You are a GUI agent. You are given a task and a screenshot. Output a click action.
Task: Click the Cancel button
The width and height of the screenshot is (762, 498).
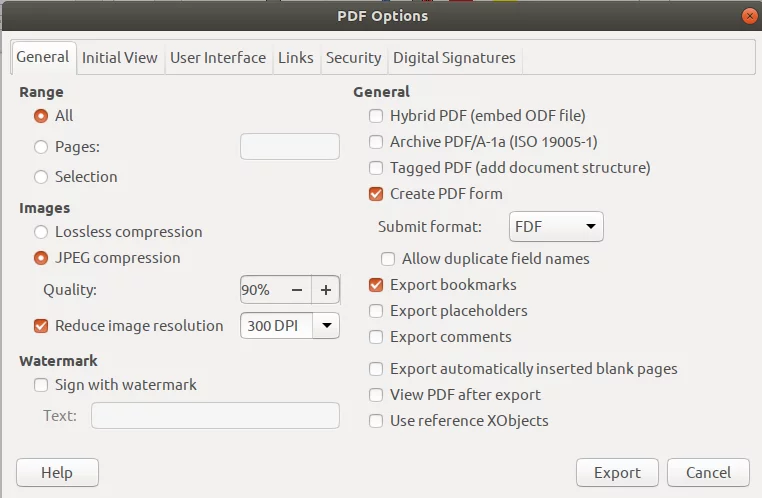pyautogui.click(x=708, y=472)
